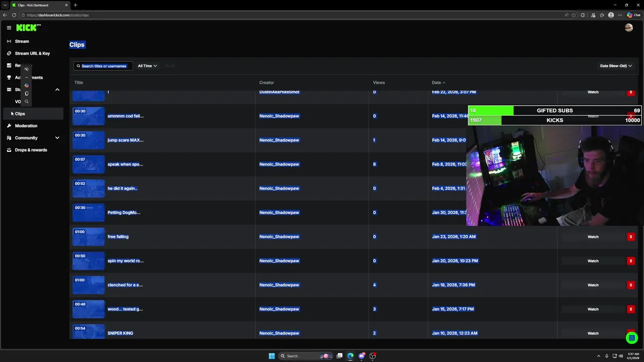The width and height of the screenshot is (644, 362).
Task: Click the Drops & rewards icon
Action: (9, 150)
